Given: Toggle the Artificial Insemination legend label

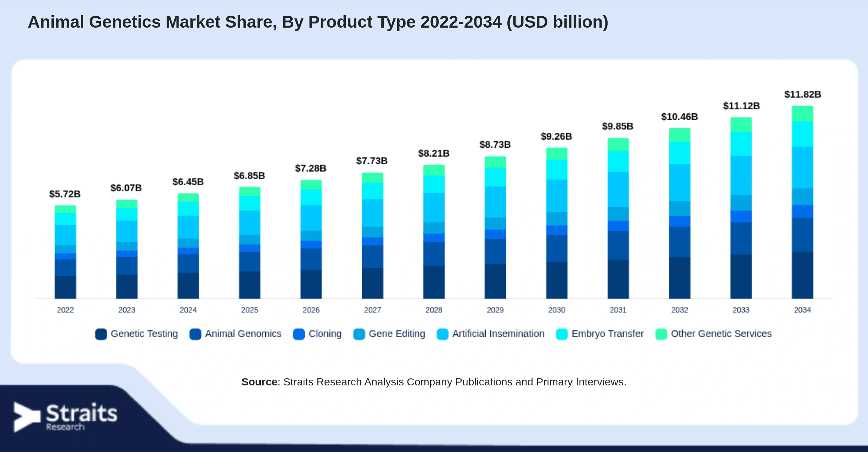Looking at the screenshot, I should tap(498, 334).
